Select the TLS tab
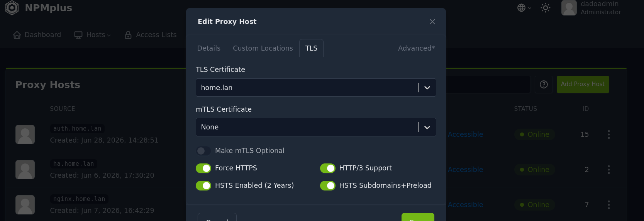The width and height of the screenshot is (644, 221). click(x=311, y=48)
